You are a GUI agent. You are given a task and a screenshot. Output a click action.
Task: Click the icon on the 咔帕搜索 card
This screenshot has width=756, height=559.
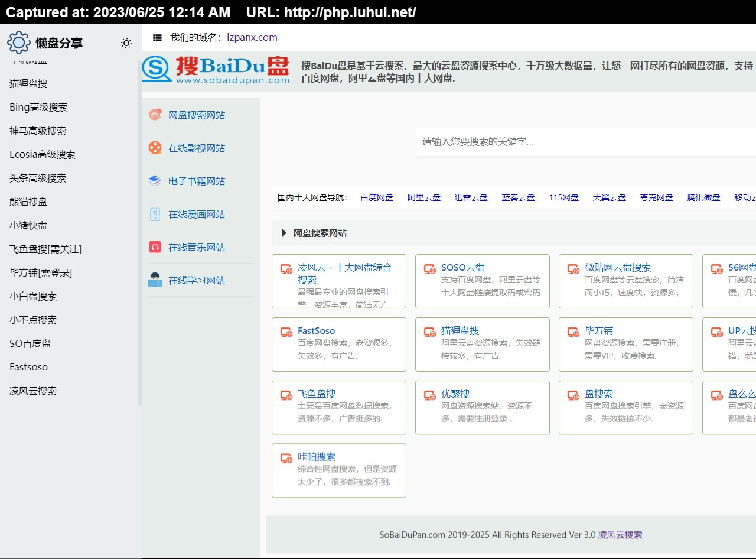point(286,458)
